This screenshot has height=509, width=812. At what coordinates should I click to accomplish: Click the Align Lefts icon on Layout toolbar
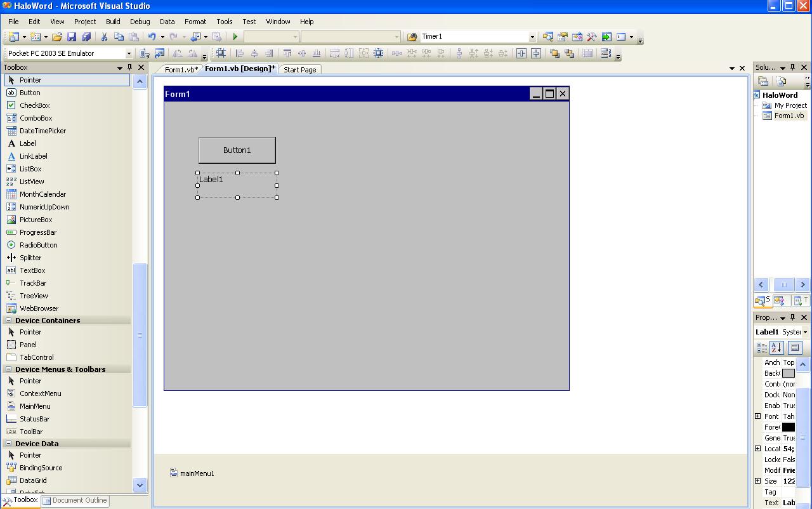pos(240,53)
